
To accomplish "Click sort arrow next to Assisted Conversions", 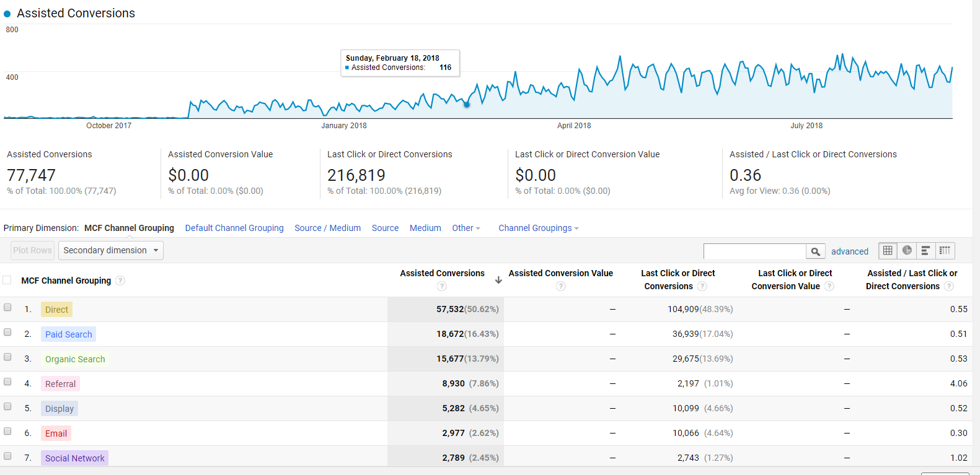I will 498,280.
